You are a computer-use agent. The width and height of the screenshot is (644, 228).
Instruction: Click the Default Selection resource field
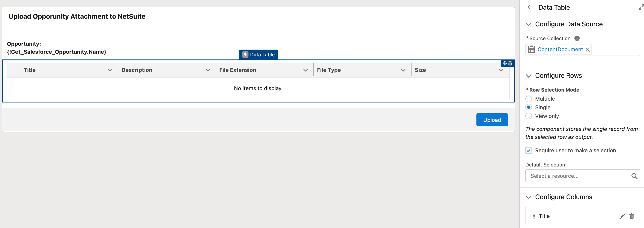point(583,176)
